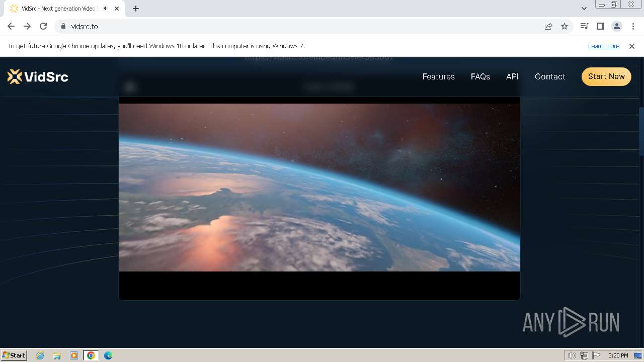The width and height of the screenshot is (644, 362).
Task: Open the FAQs nav link
Action: tap(480, 76)
